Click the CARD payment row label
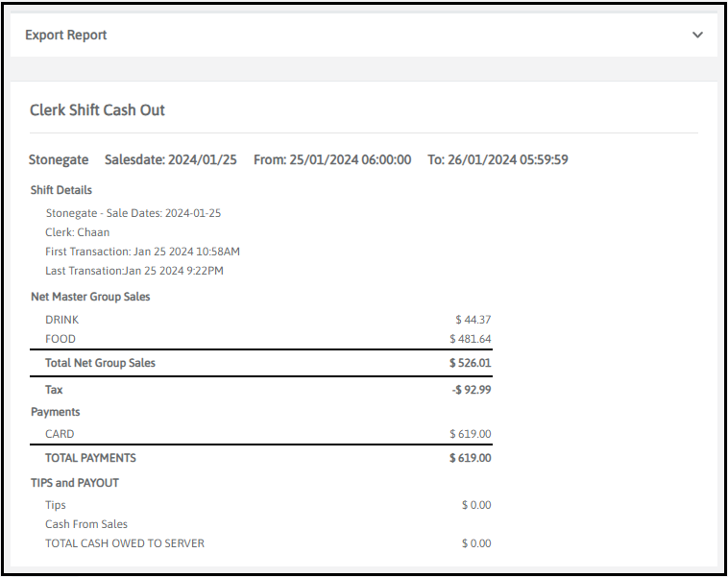The width and height of the screenshot is (728, 577). tap(60, 434)
